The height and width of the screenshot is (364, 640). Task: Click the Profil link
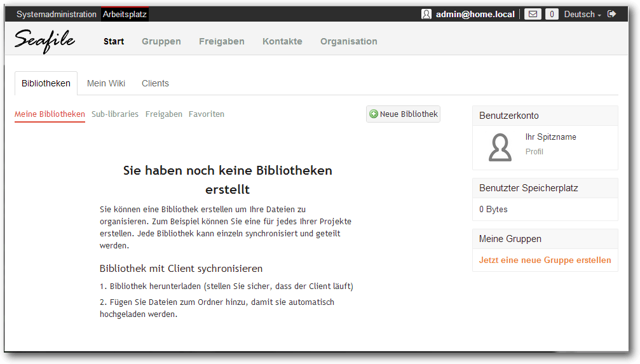click(x=534, y=151)
